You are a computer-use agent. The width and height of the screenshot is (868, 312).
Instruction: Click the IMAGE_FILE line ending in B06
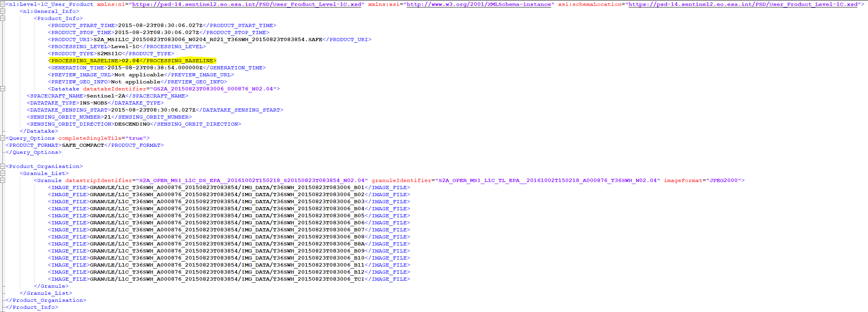point(229,223)
